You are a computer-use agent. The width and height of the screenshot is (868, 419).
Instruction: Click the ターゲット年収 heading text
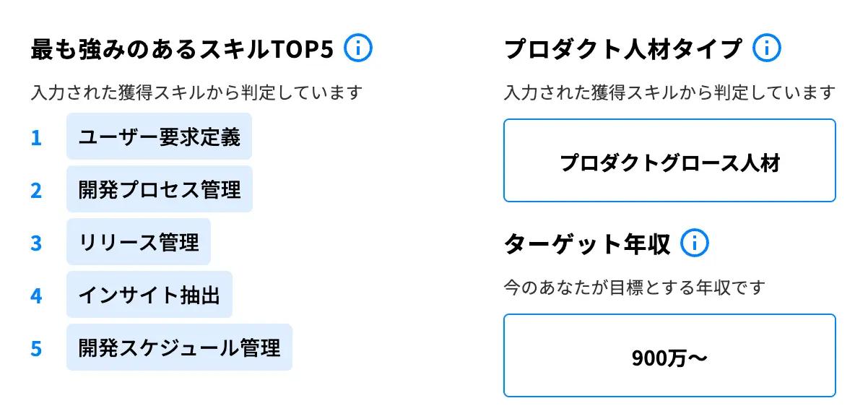click(586, 244)
